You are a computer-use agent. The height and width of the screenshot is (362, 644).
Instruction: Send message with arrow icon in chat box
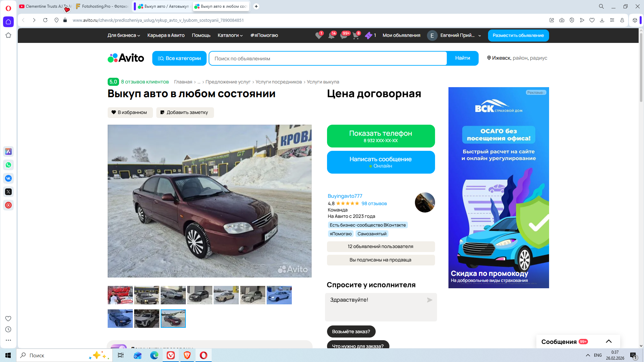tap(429, 300)
